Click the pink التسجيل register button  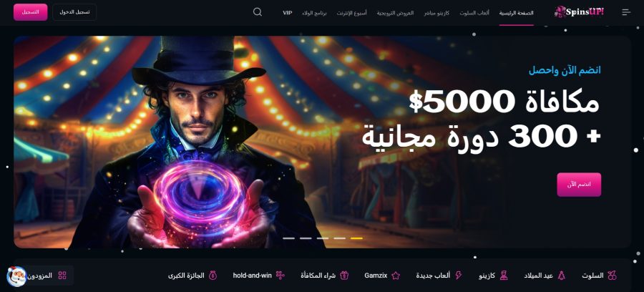click(x=30, y=12)
